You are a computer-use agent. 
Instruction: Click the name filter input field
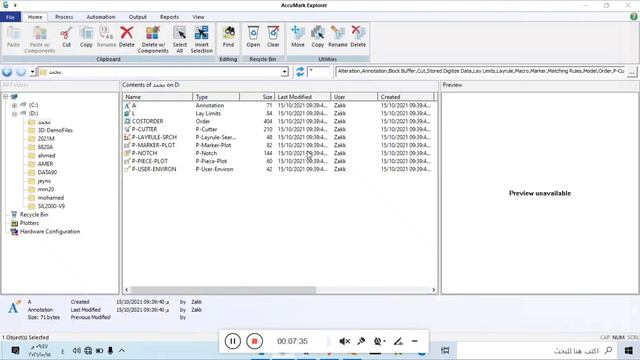[x=319, y=72]
